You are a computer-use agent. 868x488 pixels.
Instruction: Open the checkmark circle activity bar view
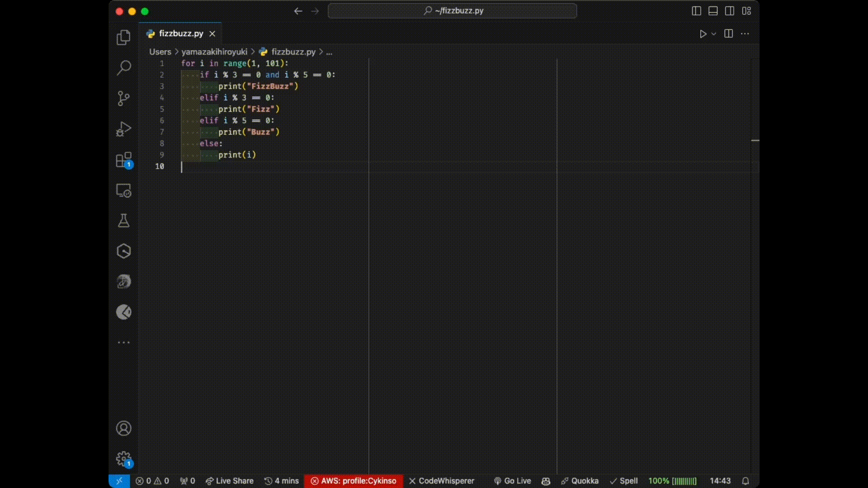pyautogui.click(x=123, y=312)
